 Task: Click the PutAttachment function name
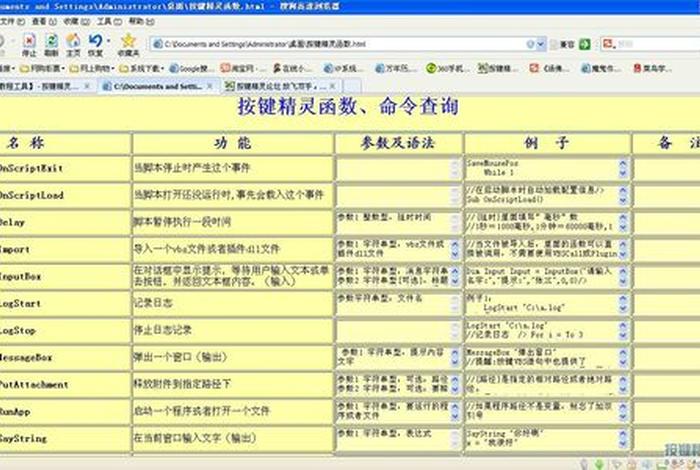click(34, 384)
